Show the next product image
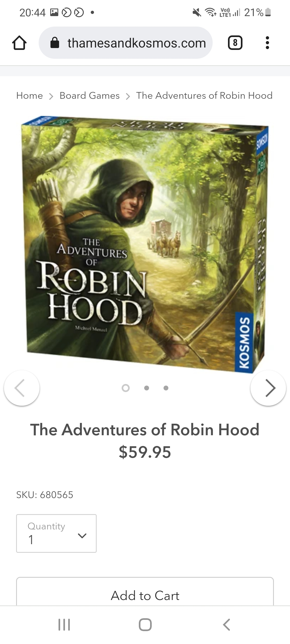The image size is (290, 644). [x=268, y=388]
